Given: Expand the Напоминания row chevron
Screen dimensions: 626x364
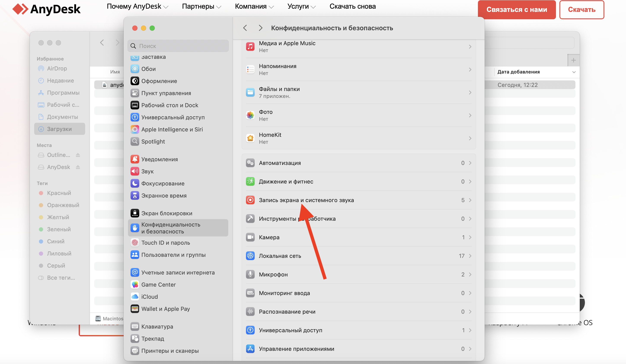Looking at the screenshot, I should point(470,70).
